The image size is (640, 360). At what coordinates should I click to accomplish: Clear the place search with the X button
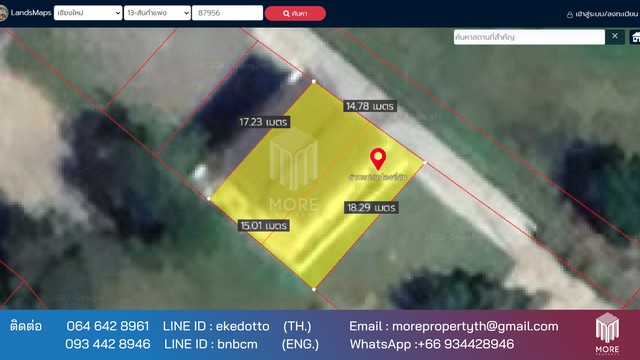[615, 36]
